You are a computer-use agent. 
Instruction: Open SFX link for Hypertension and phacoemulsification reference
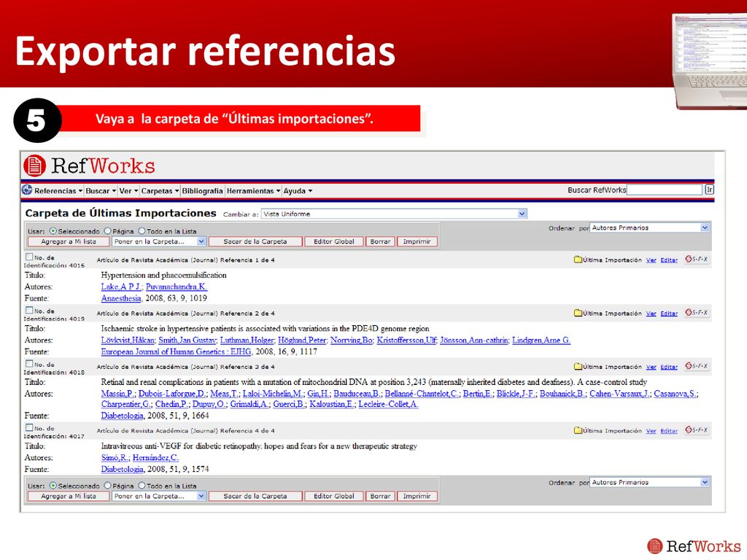697,260
